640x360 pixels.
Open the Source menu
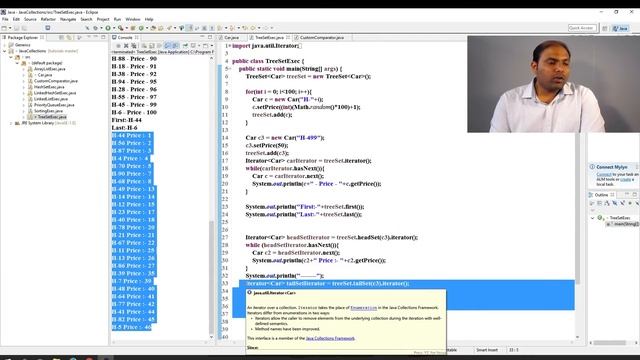30,19
